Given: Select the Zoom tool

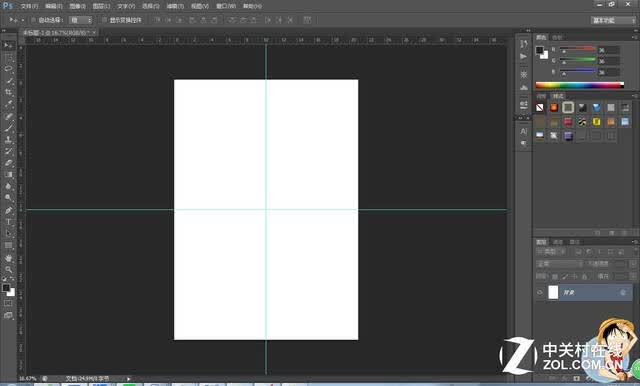Looking at the screenshot, I should coord(9,269).
